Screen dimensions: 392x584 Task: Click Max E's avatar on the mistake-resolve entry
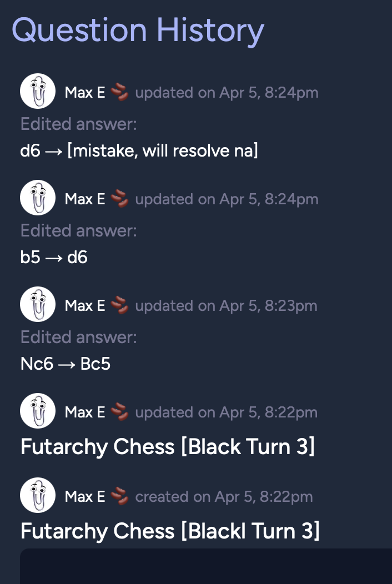coord(38,91)
